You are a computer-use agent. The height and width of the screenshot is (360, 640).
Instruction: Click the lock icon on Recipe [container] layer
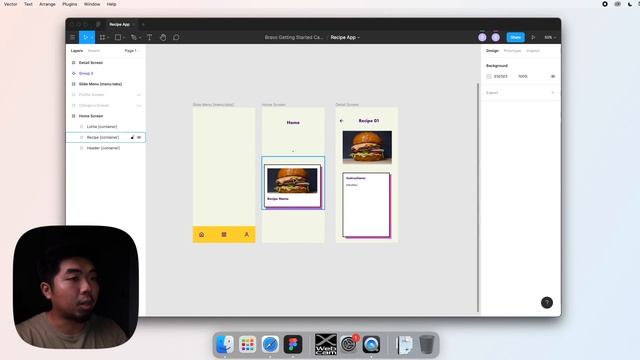click(x=132, y=138)
